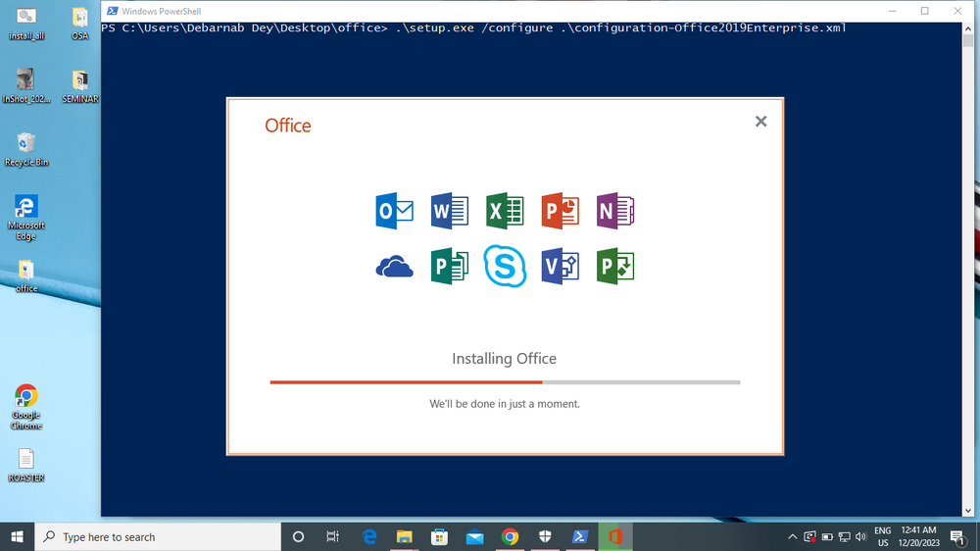Click the OneDrive cloud icon

pyautogui.click(x=394, y=267)
